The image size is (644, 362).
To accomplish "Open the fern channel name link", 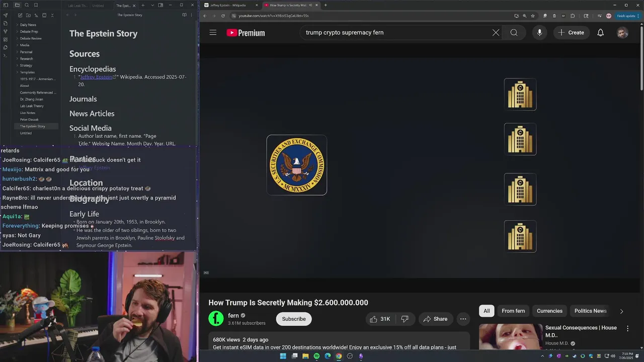I will 233,315.
